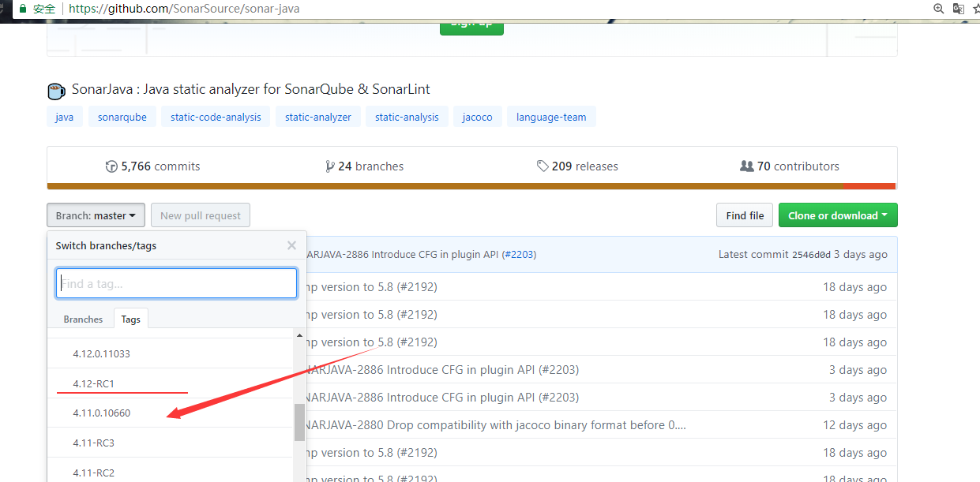The image size is (980, 482).
Task: Open the sonarqube topic tag
Action: click(x=122, y=117)
